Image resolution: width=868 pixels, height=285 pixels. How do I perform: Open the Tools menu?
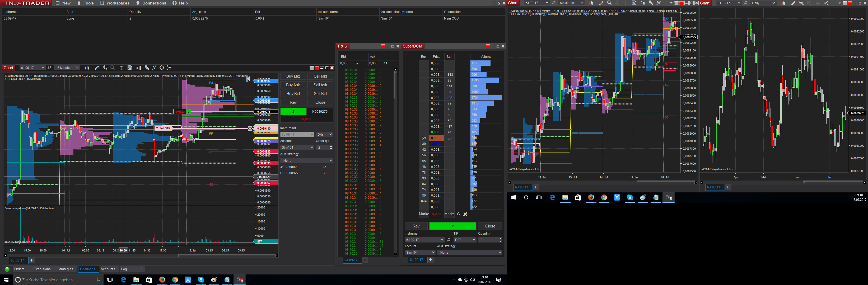[86, 3]
